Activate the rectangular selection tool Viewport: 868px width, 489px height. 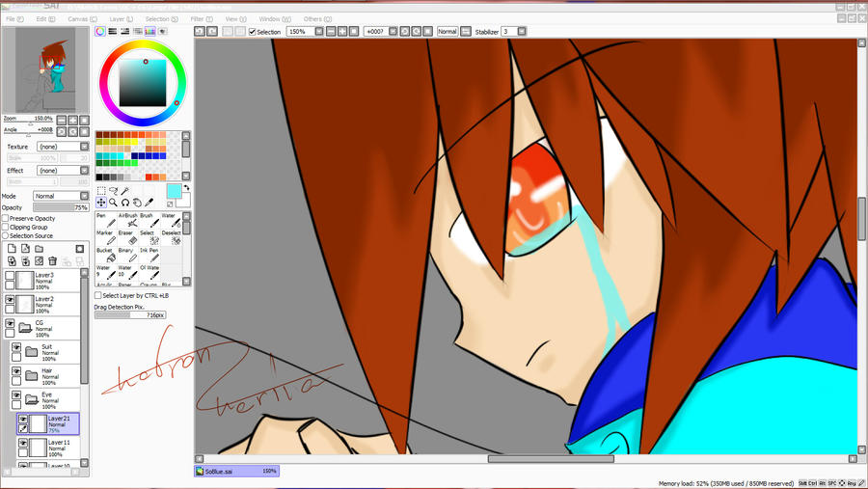(101, 191)
